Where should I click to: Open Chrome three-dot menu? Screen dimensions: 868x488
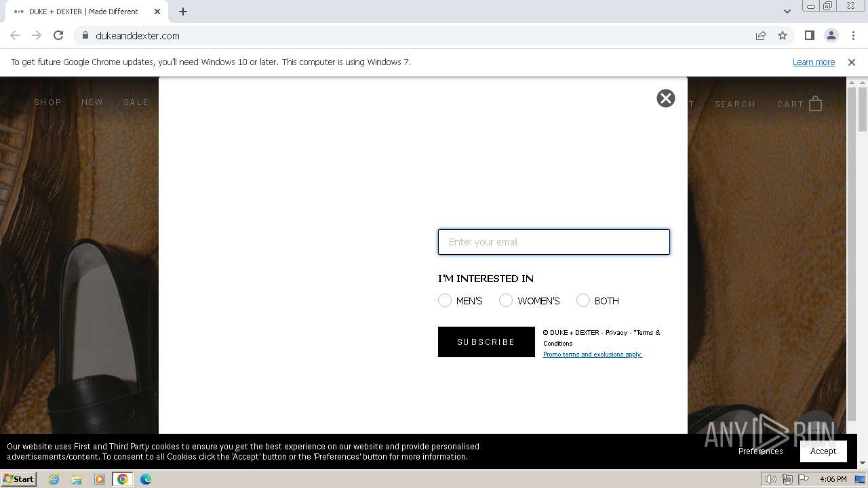[x=853, y=35]
